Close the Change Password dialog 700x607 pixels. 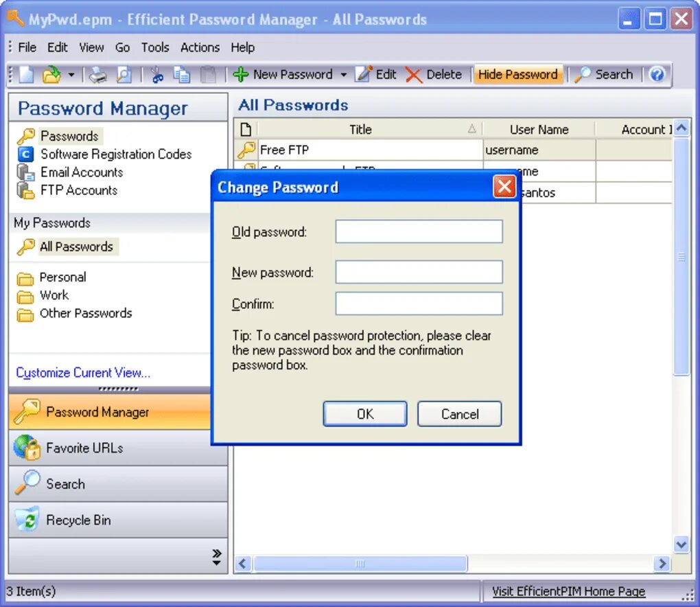(504, 186)
